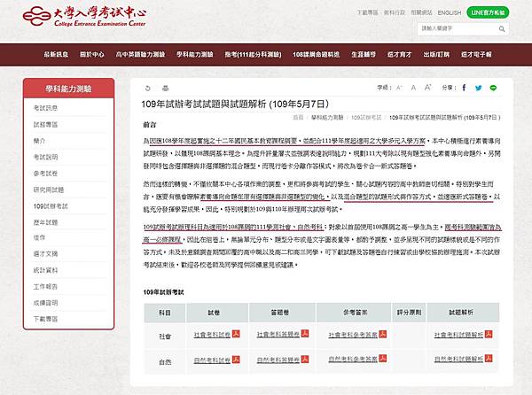Open the 指考(111起分科測驗) navigation menu
Screen dimensions: 532x395
253,55
